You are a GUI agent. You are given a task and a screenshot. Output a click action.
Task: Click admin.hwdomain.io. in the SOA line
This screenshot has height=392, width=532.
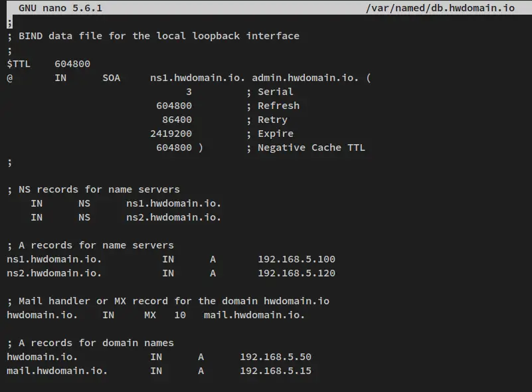(305, 78)
